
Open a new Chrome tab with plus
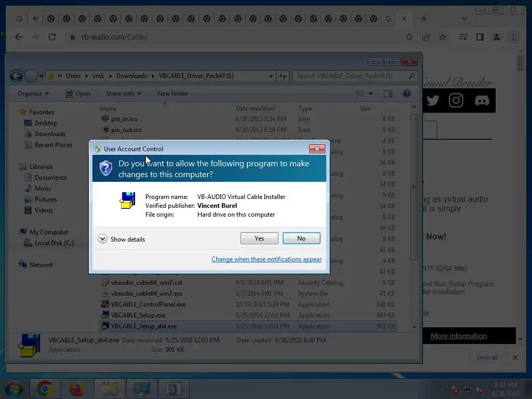click(424, 19)
